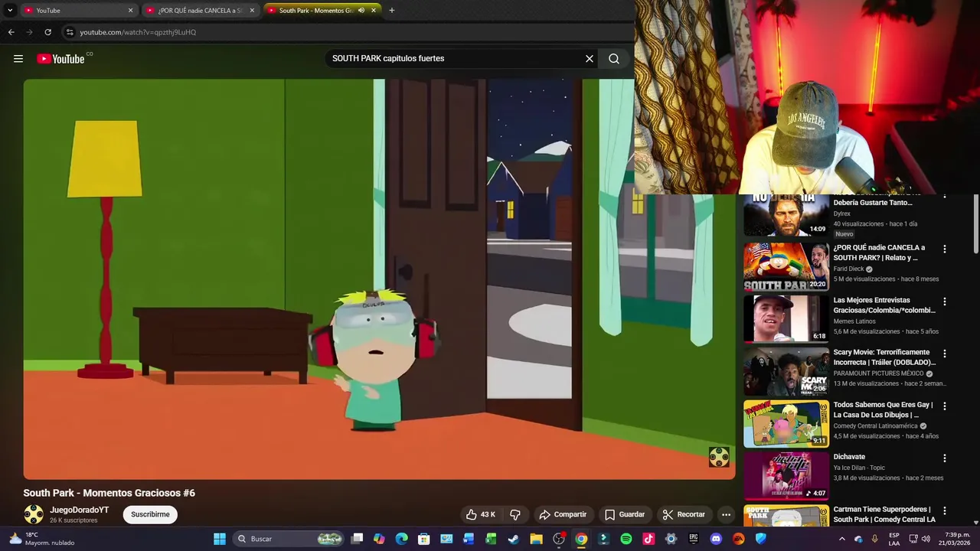Go to the YouTube home logo

[x=60, y=59]
